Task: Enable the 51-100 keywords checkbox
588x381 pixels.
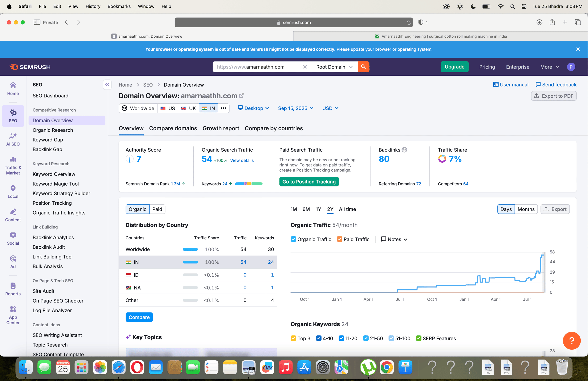Action: click(391, 339)
